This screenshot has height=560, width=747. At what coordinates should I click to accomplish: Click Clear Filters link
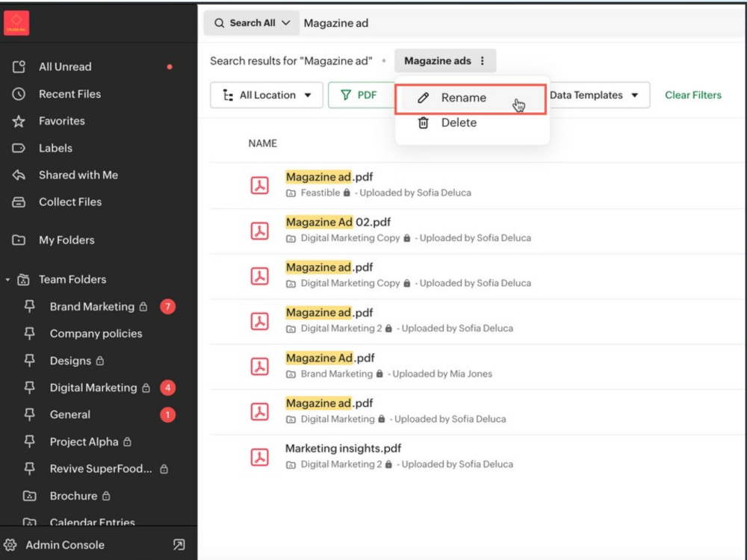[x=693, y=96]
